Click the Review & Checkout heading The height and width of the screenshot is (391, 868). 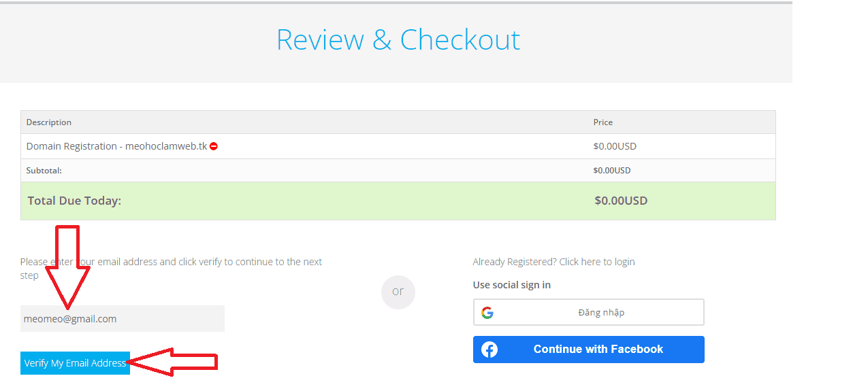(x=398, y=40)
